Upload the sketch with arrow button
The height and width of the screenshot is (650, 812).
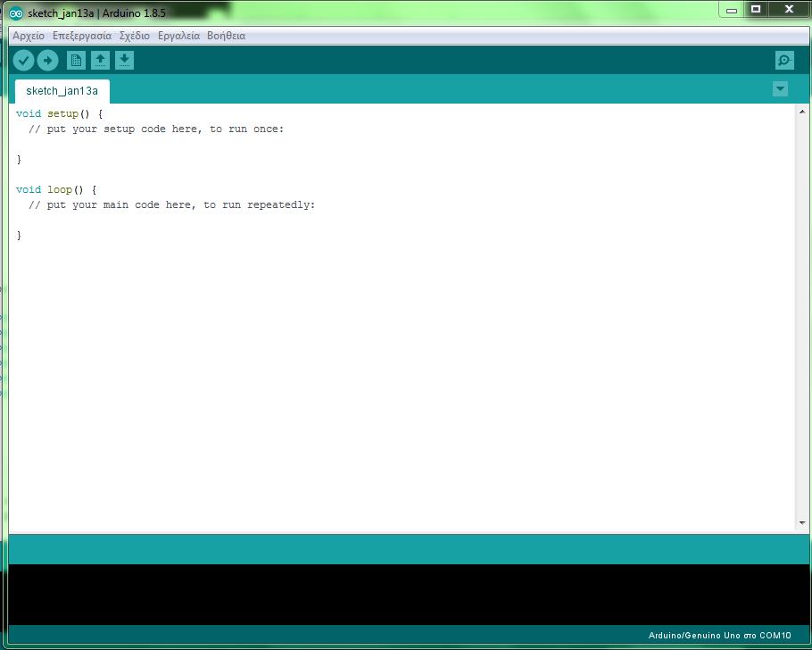[47, 61]
